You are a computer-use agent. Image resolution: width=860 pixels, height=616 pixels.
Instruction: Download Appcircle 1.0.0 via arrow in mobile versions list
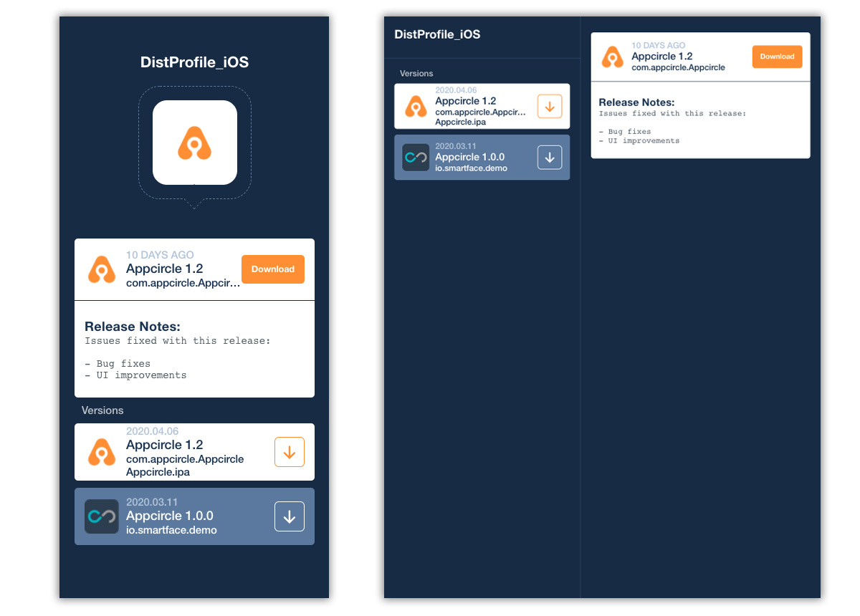tap(290, 516)
